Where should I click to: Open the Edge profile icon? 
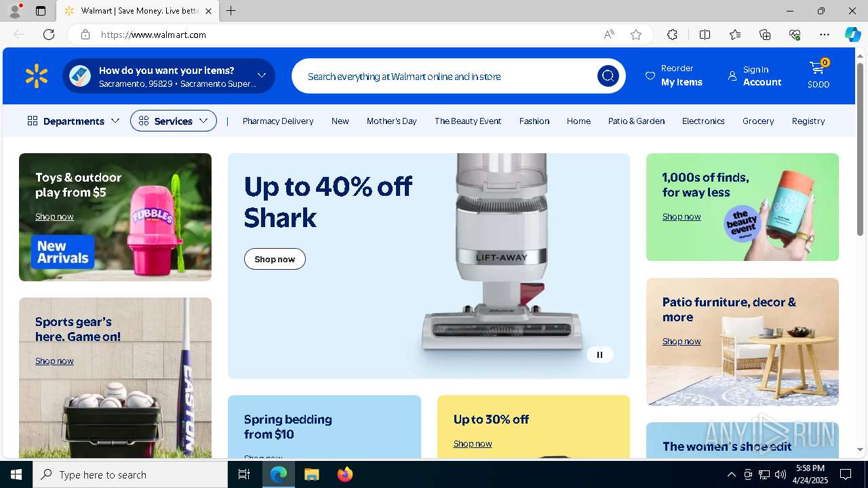point(15,11)
